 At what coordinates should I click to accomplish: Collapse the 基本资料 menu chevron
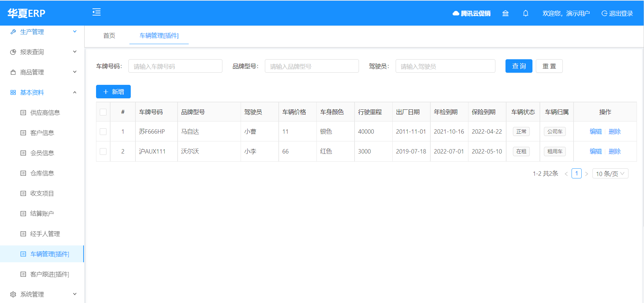[x=75, y=92]
